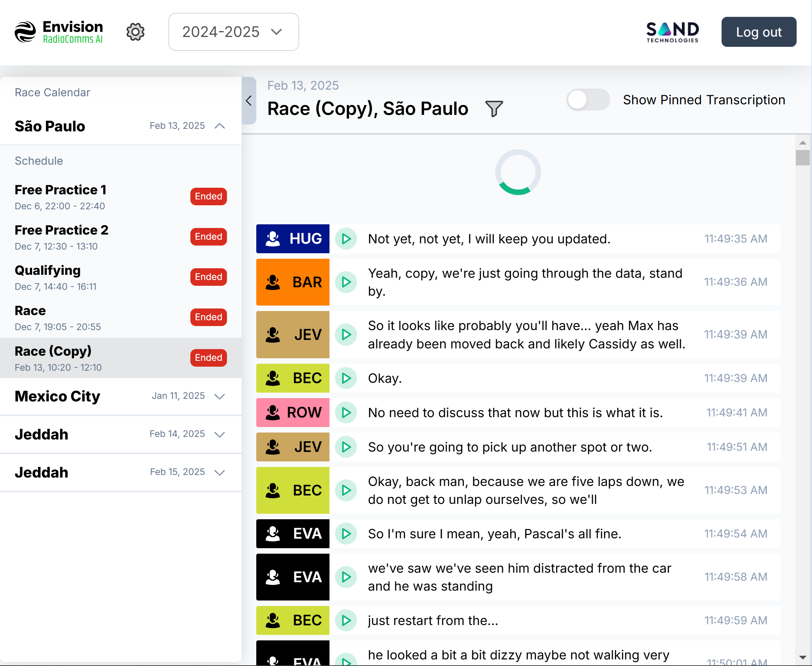
Task: Collapse the race calendar sidebar arrow
Action: [x=249, y=101]
